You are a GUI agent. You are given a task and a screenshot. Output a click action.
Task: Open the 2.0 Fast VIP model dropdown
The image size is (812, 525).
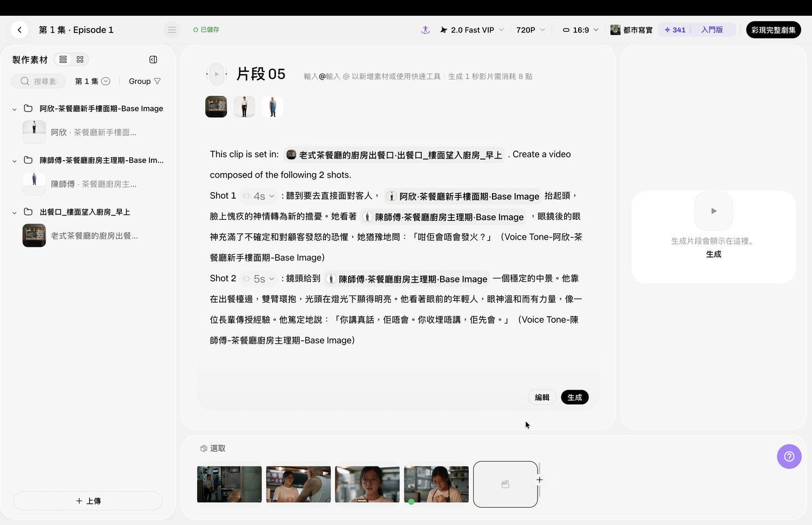click(472, 30)
